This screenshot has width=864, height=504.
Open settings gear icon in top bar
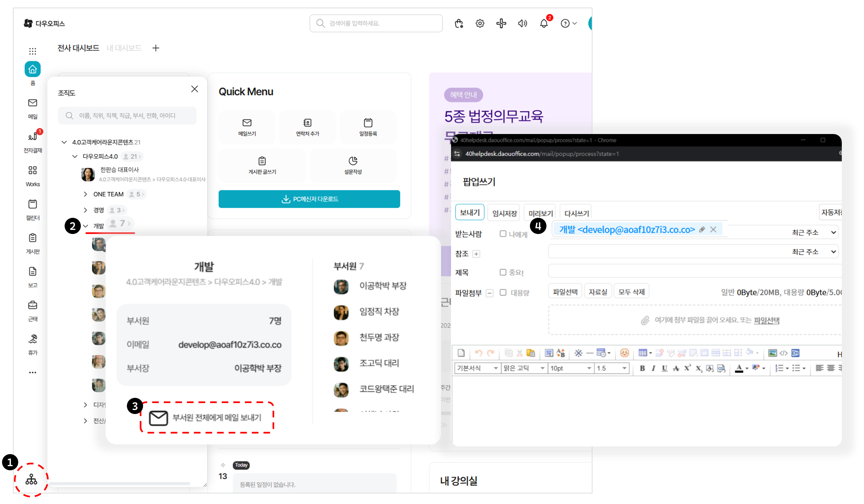[480, 23]
